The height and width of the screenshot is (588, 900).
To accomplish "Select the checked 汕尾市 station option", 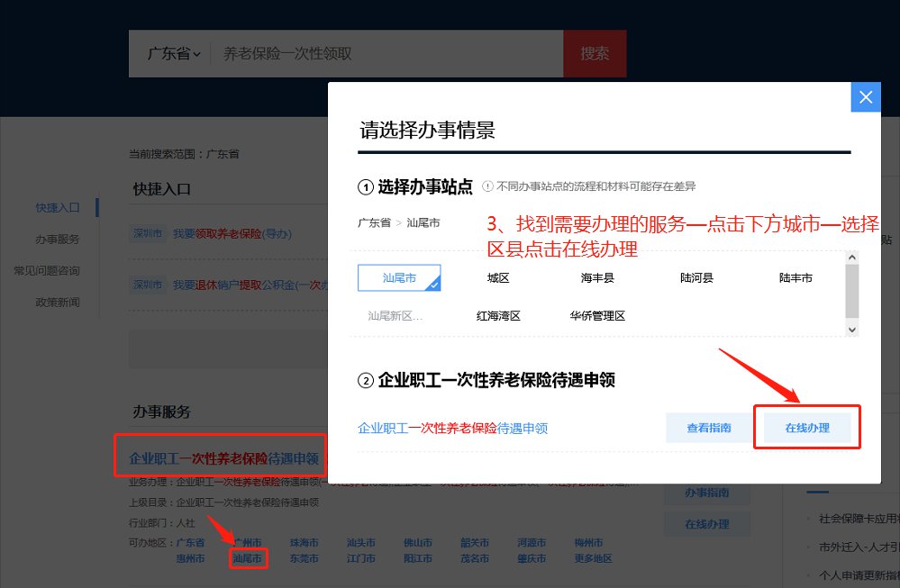I will point(399,278).
